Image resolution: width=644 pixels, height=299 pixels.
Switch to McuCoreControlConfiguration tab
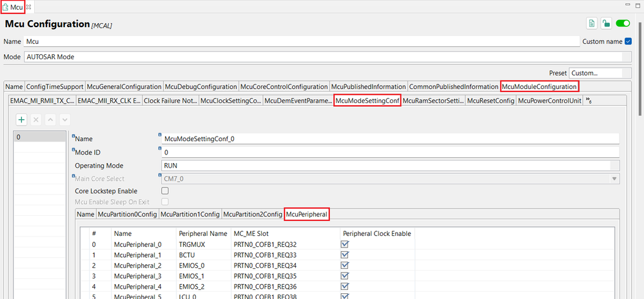tap(284, 86)
